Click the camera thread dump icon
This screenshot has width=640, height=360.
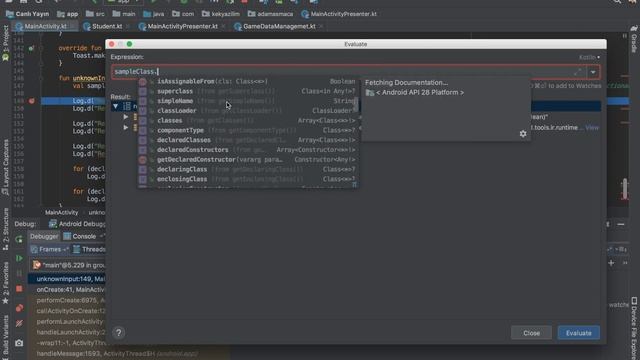click(19, 343)
